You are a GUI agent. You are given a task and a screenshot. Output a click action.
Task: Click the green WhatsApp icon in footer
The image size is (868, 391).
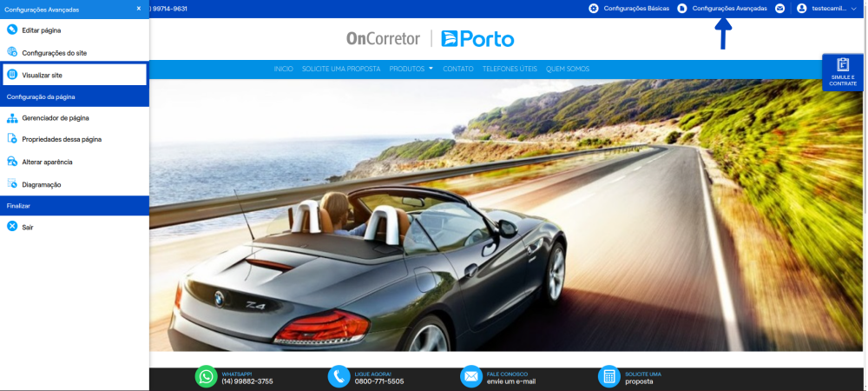(x=207, y=376)
